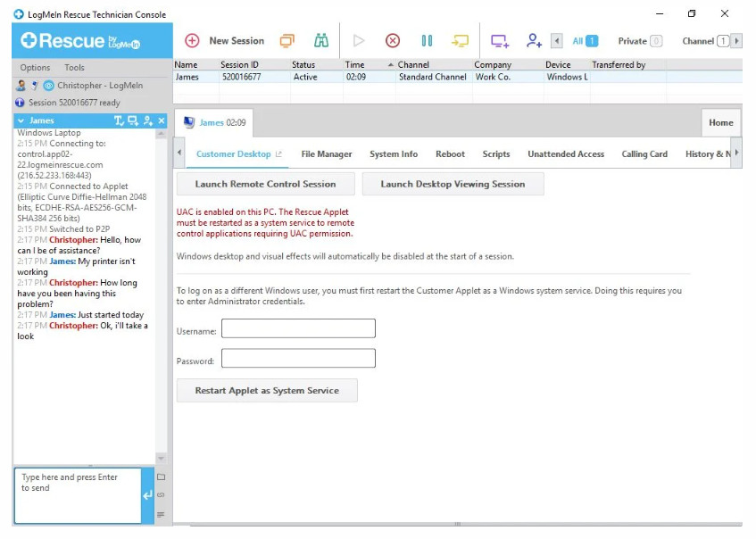
Task: Open the Scripts tab
Action: point(496,154)
